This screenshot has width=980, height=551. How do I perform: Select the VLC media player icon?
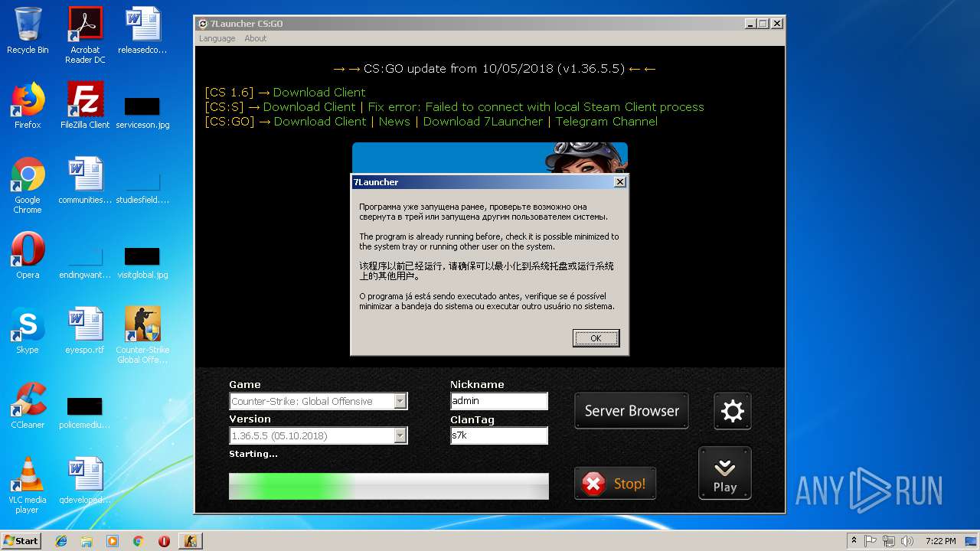(x=28, y=485)
